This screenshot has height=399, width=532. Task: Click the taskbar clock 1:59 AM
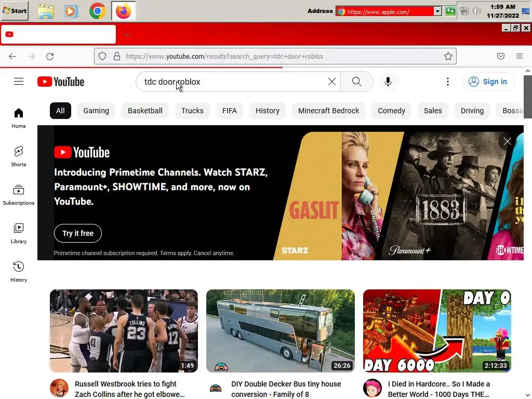click(x=502, y=7)
